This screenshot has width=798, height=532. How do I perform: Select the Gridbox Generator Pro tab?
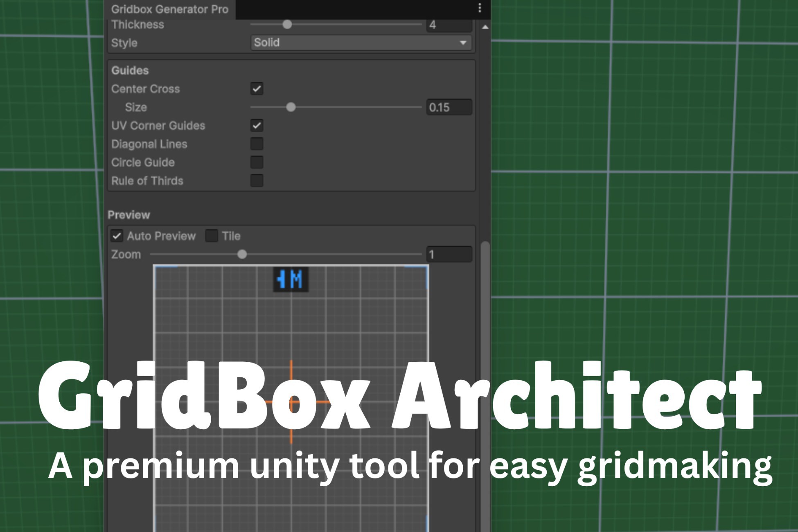(169, 9)
